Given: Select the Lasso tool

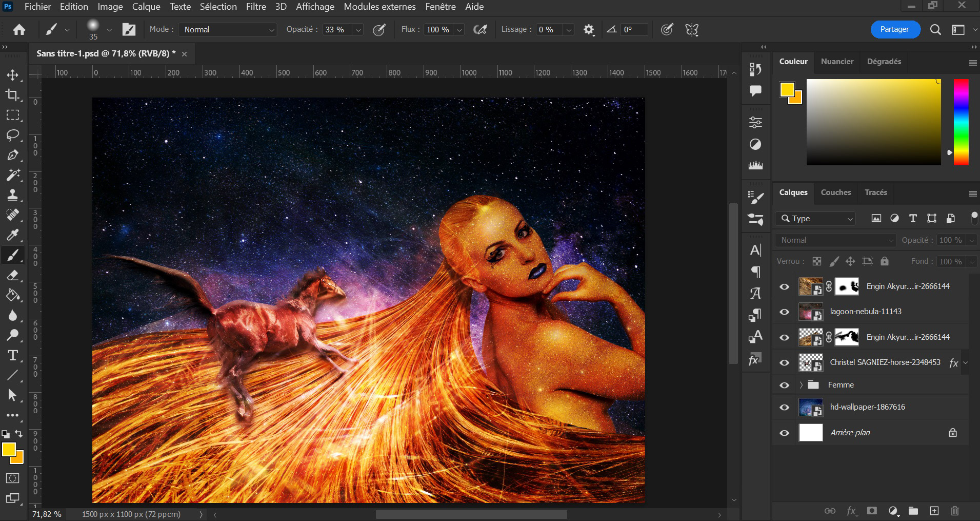Looking at the screenshot, I should tap(13, 135).
